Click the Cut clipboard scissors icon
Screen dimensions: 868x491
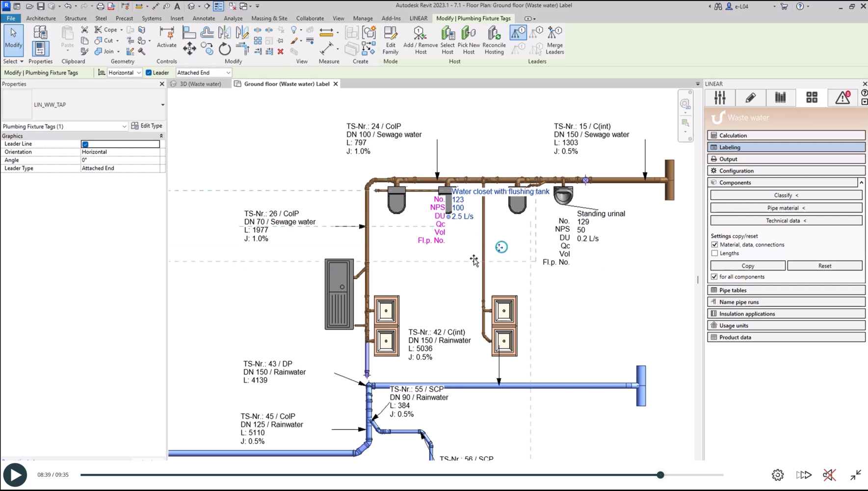[x=84, y=30]
